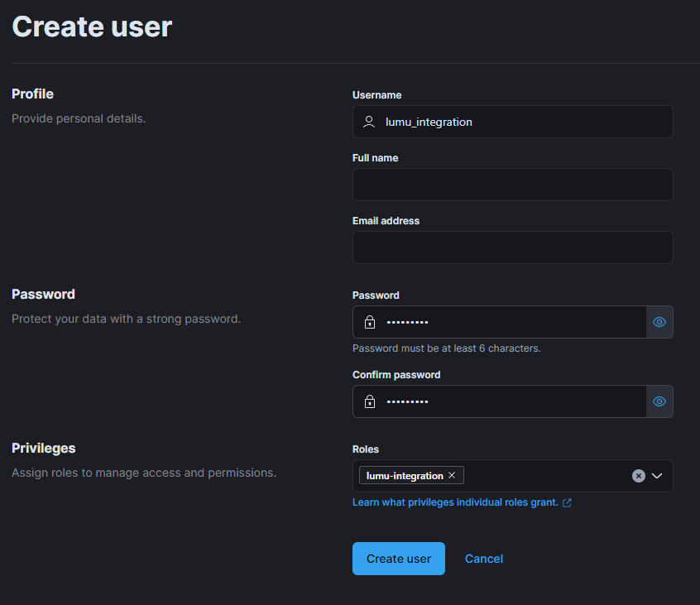This screenshot has height=605, width=700.
Task: Focus the Password input box
Action: (505, 322)
